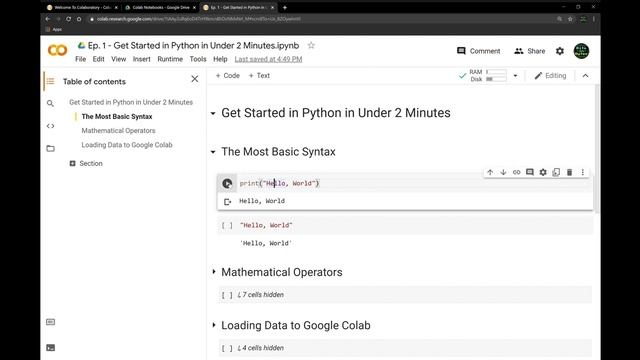Bookmark this page with the star in the address bar
Image resolution: width=640 pixels, height=360 pixels.
(570, 19)
